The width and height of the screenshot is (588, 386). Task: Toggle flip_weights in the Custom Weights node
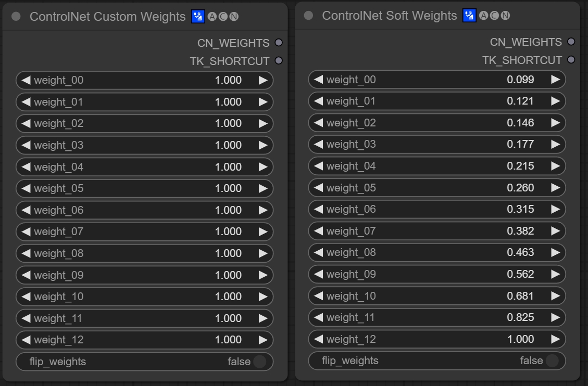(259, 362)
